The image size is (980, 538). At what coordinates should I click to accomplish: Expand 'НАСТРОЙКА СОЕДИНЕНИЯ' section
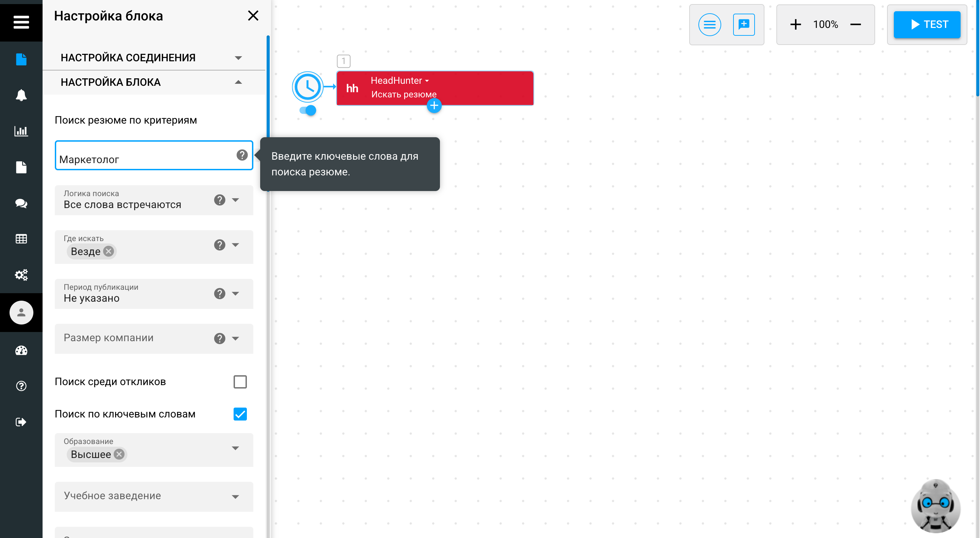pos(238,58)
